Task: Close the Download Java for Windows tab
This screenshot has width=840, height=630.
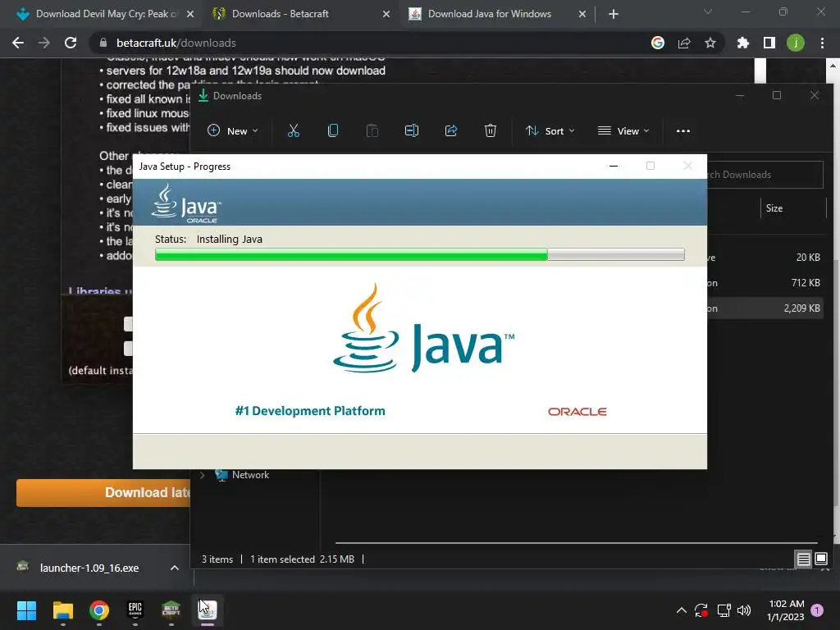Action: 582,15
